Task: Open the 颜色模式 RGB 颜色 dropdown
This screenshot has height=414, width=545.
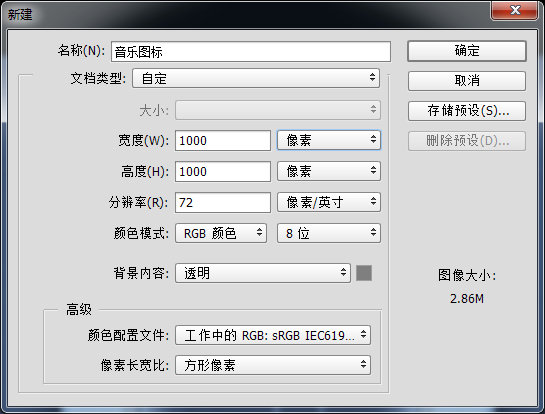Action: coord(221,233)
